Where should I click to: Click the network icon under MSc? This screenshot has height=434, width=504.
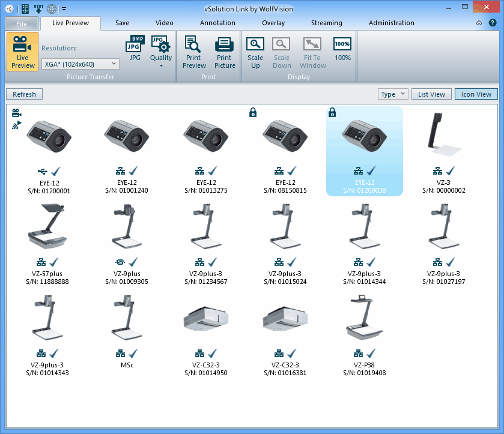click(x=120, y=354)
